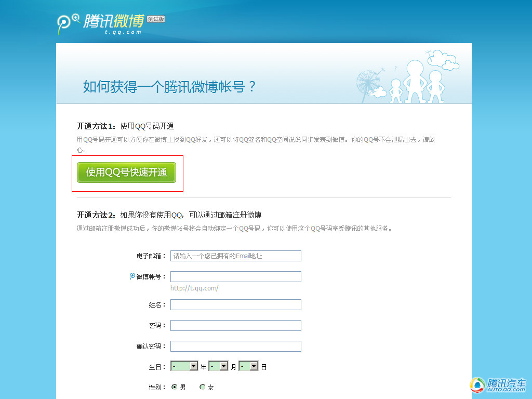This screenshot has width=532, height=399.
Task: Open the birthday month (月) dropdown
Action: click(218, 366)
